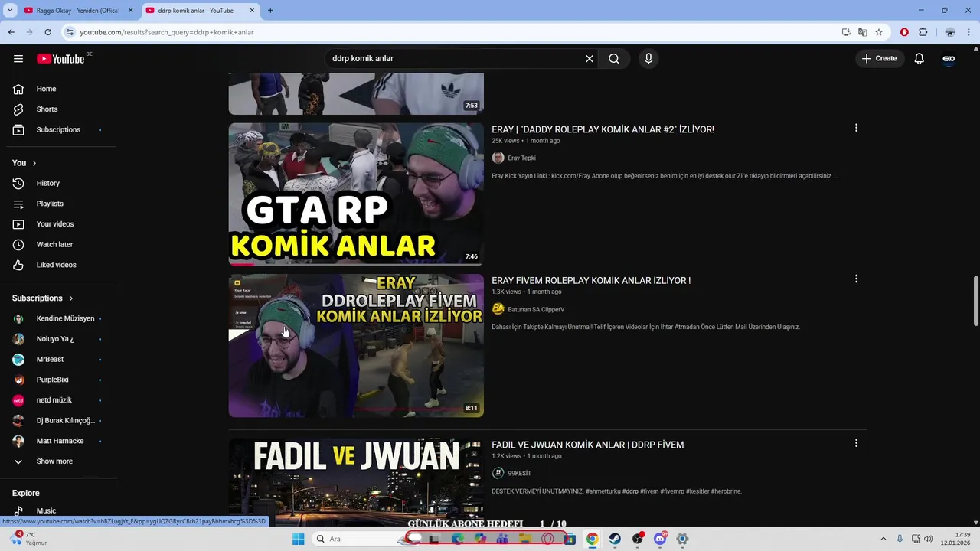The image size is (980, 551).
Task: Click the Chrome address bar URL
Action: pyautogui.click(x=167, y=32)
